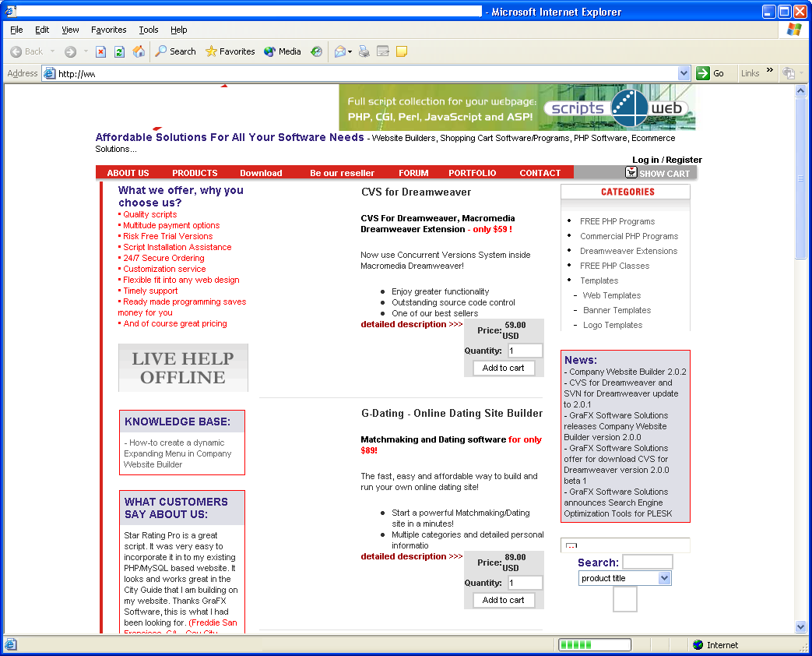This screenshot has height=656, width=812.
Task: Click the Log in link
Action: pos(645,160)
